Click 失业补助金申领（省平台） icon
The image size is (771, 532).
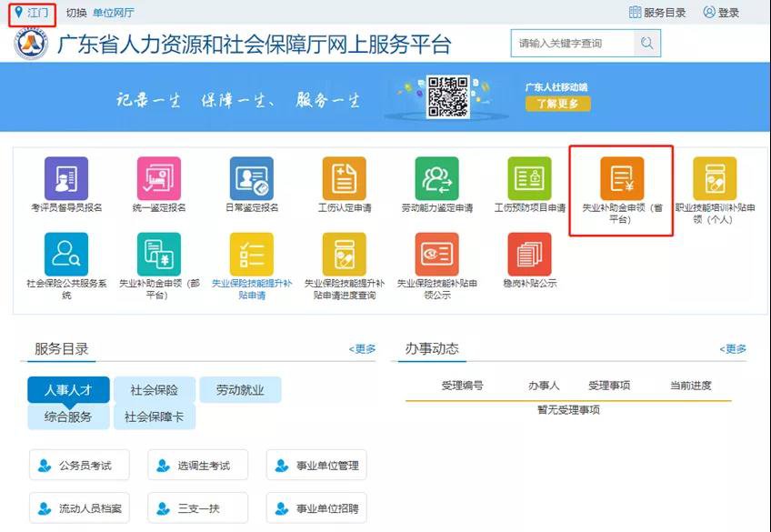[622, 179]
